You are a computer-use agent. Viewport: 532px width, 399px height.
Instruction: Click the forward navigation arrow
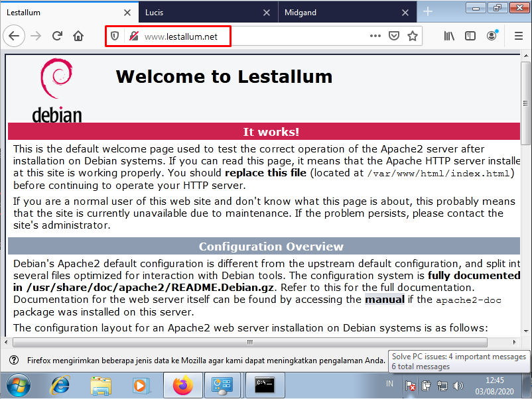[36, 36]
